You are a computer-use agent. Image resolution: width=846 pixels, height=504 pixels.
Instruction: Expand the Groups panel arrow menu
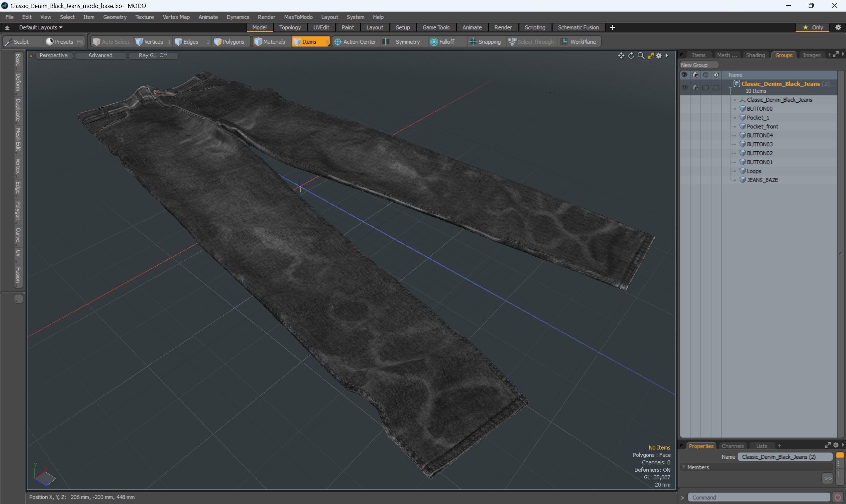843,54
